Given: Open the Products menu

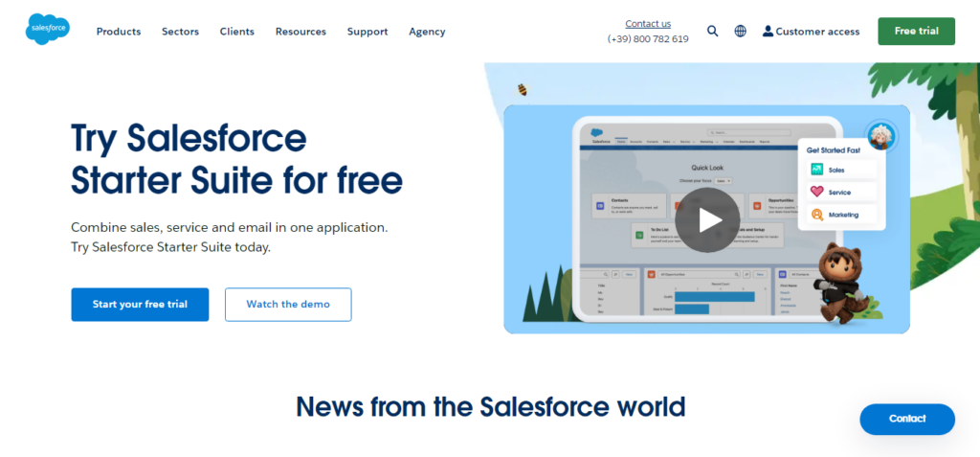Looking at the screenshot, I should pos(119,32).
